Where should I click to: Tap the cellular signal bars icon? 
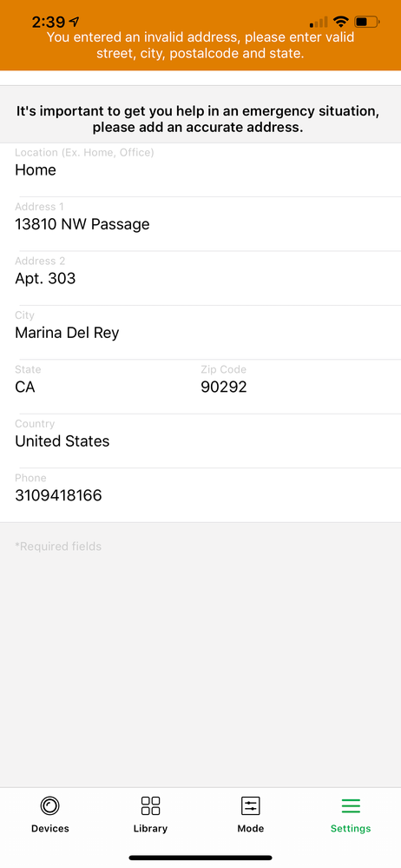[x=319, y=22]
